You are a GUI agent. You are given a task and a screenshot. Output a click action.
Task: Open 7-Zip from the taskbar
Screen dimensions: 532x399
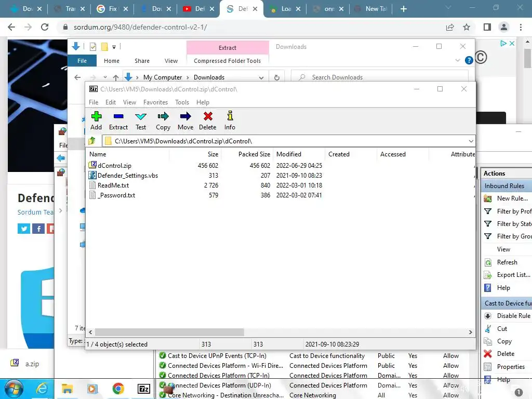point(143,389)
